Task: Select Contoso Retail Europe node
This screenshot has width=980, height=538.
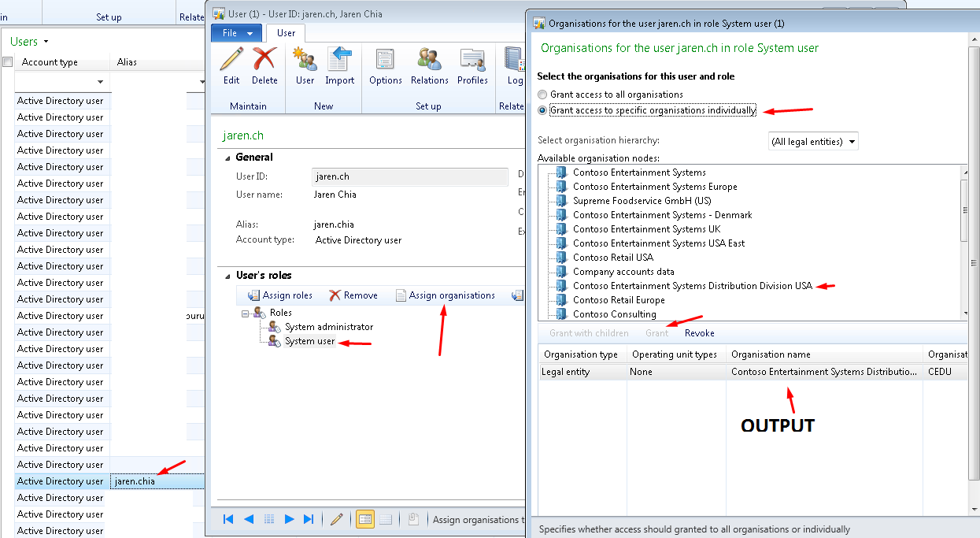Action: coord(619,300)
